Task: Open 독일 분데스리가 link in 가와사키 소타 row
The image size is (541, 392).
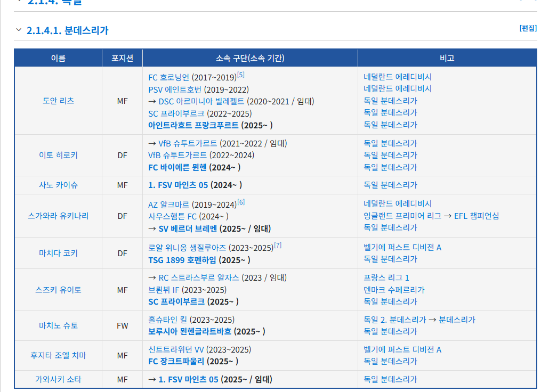Action: [391, 380]
